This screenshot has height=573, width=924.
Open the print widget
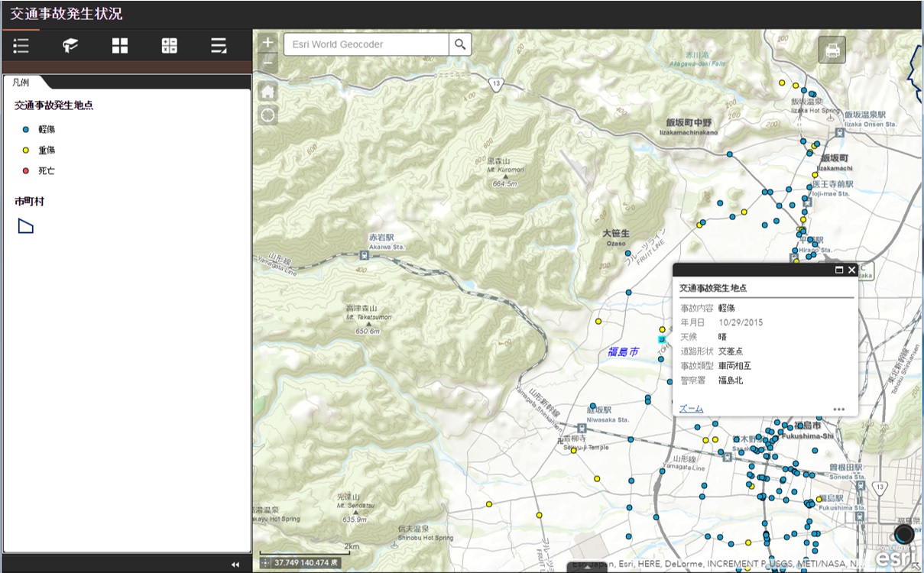[x=832, y=50]
